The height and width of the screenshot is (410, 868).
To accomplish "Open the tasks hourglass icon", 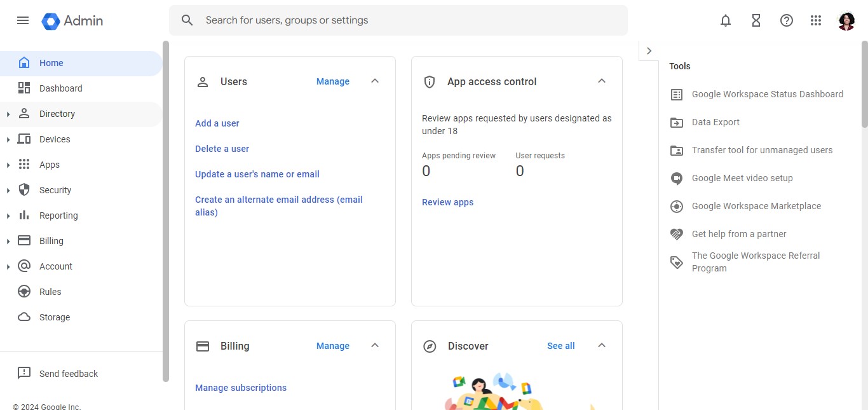I will 756,20.
